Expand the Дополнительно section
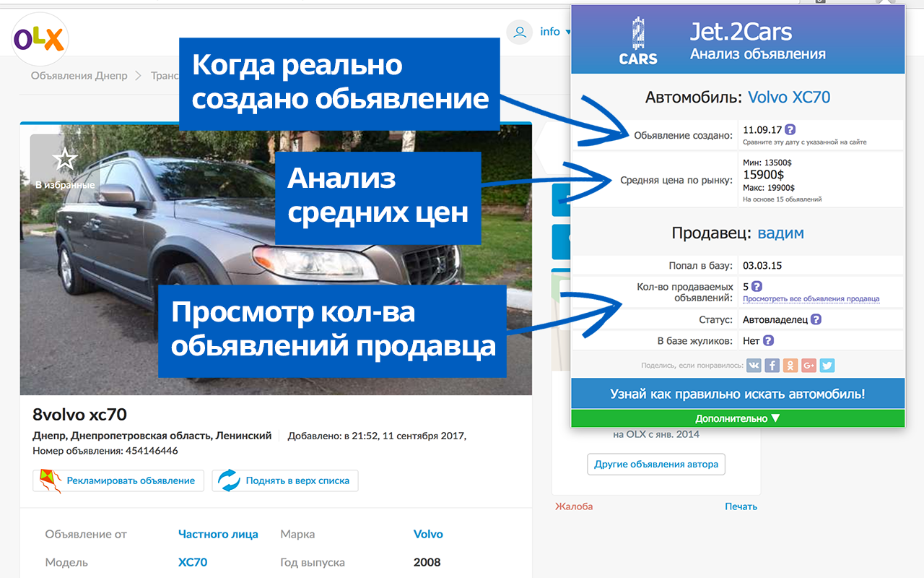924x578 pixels. click(738, 418)
